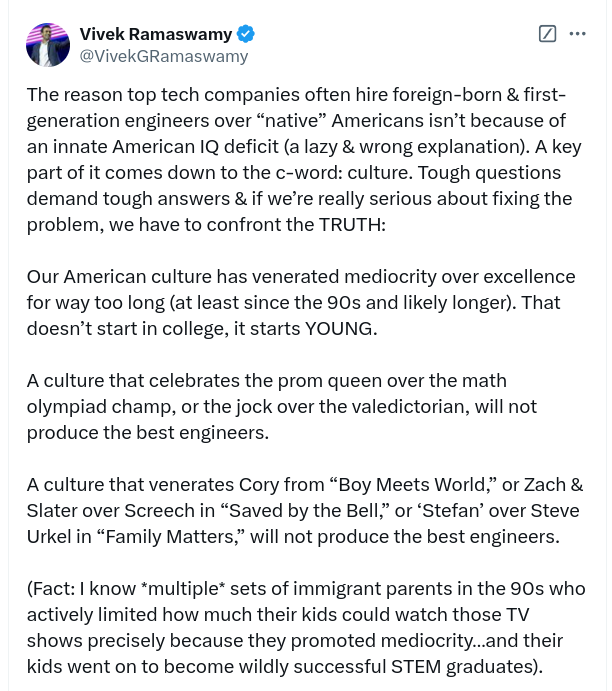The height and width of the screenshot is (691, 612).
Task: Open Vivek Ramaswamy's profile picture
Action: pyautogui.click(x=47, y=45)
